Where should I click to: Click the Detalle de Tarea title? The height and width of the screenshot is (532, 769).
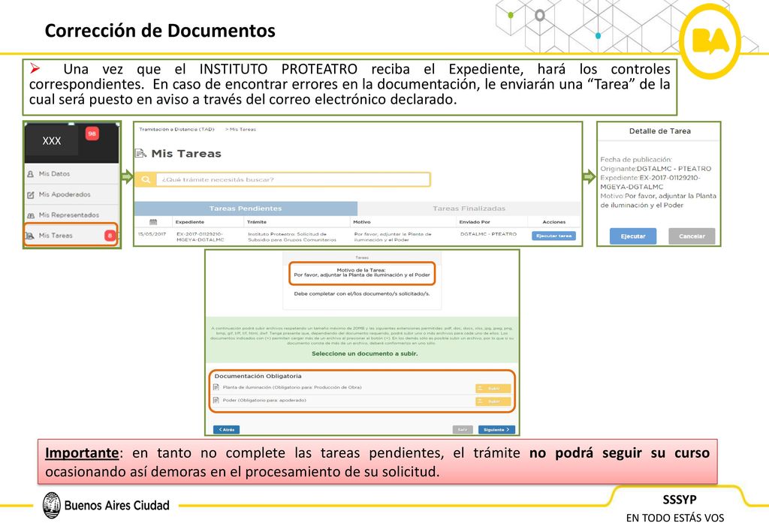(659, 131)
